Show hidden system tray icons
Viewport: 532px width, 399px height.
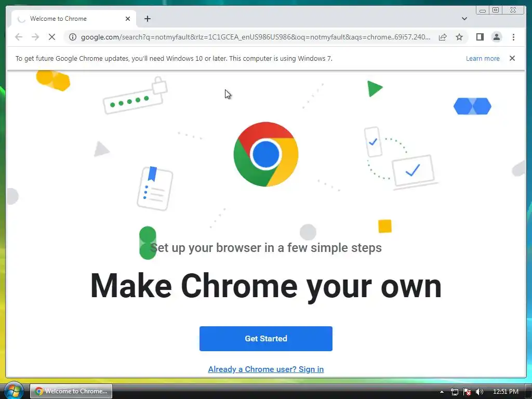point(442,392)
